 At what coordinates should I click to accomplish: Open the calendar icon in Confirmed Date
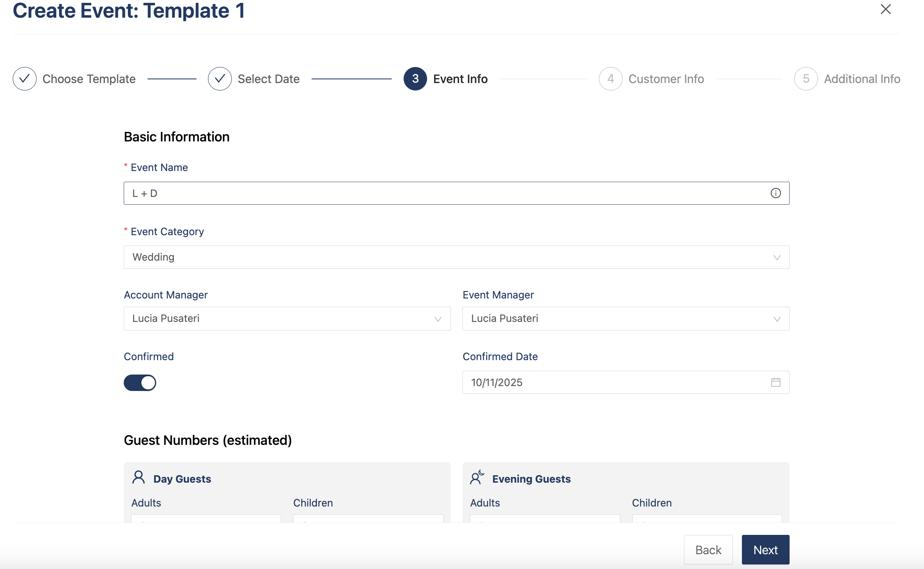point(775,382)
